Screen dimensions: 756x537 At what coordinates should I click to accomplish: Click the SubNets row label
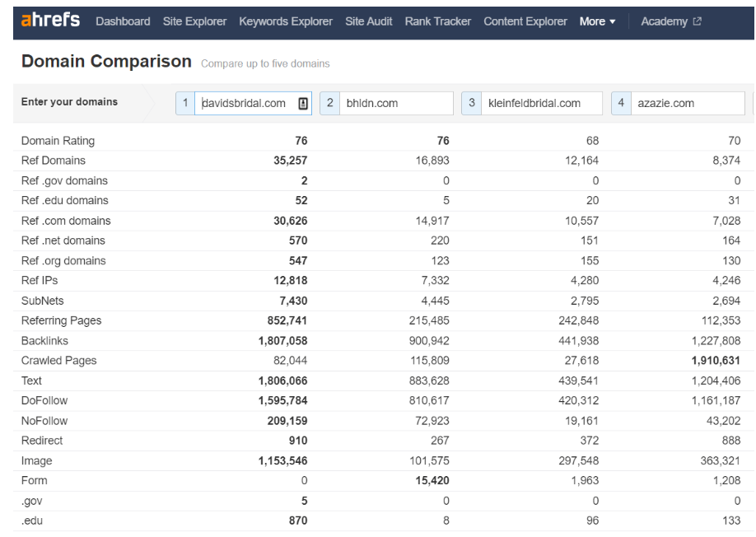[43, 301]
